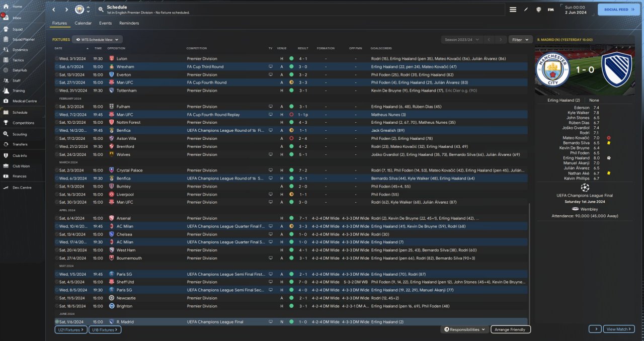Click the Tactics sidebar icon
The height and width of the screenshot is (341, 644).
pos(6,60)
